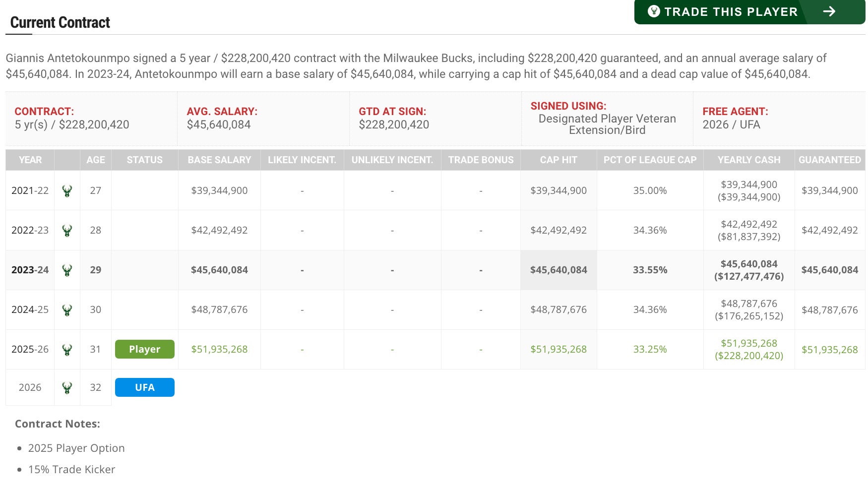
Task: Click the Bucks logo in the 2021-22 row
Action: [x=67, y=191]
